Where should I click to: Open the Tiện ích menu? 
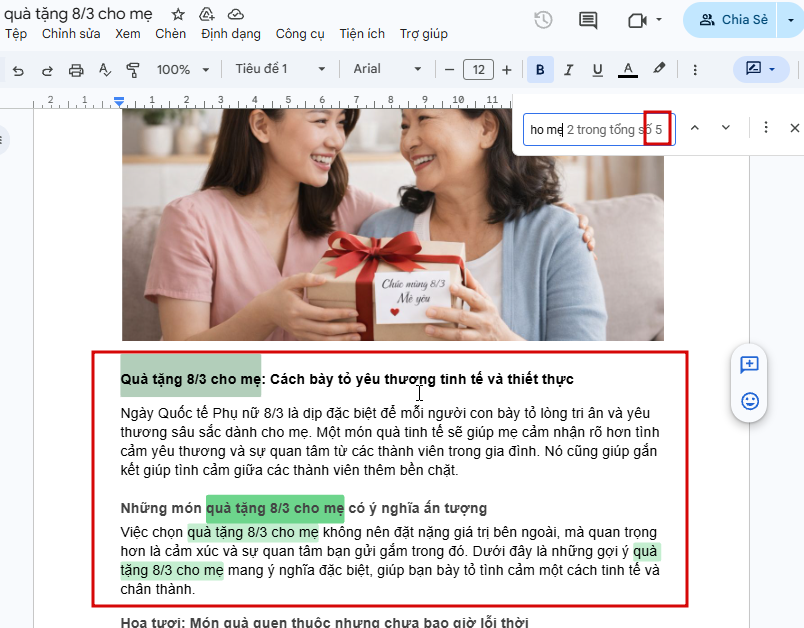pos(362,34)
